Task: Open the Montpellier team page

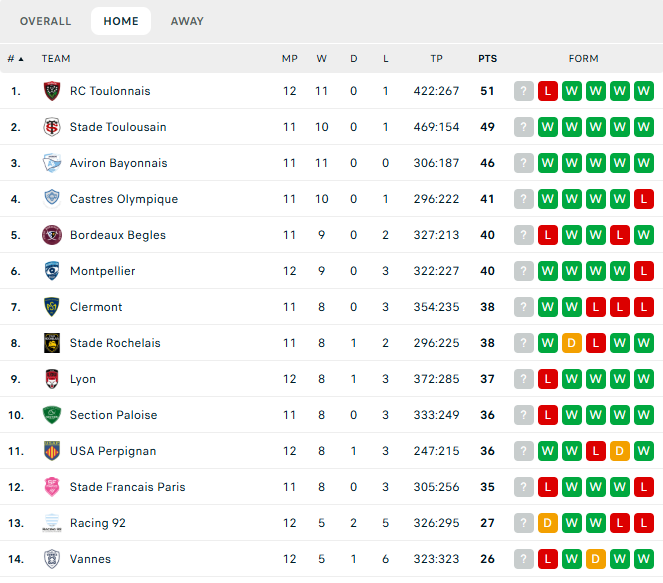Action: pos(102,271)
